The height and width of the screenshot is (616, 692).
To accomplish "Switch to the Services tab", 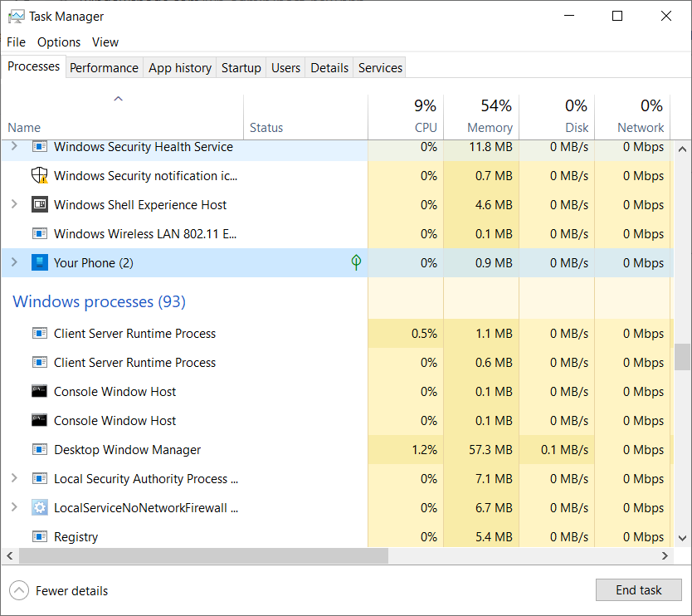I will (x=380, y=67).
